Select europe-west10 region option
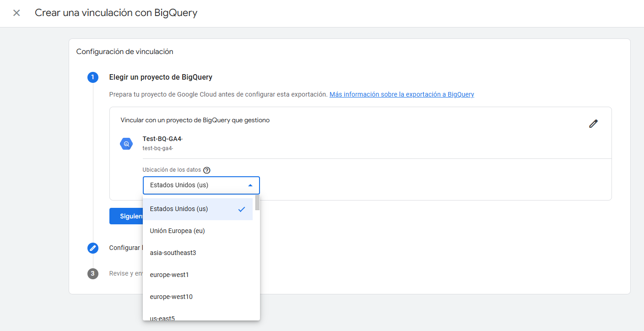This screenshot has width=644, height=331. (x=171, y=297)
